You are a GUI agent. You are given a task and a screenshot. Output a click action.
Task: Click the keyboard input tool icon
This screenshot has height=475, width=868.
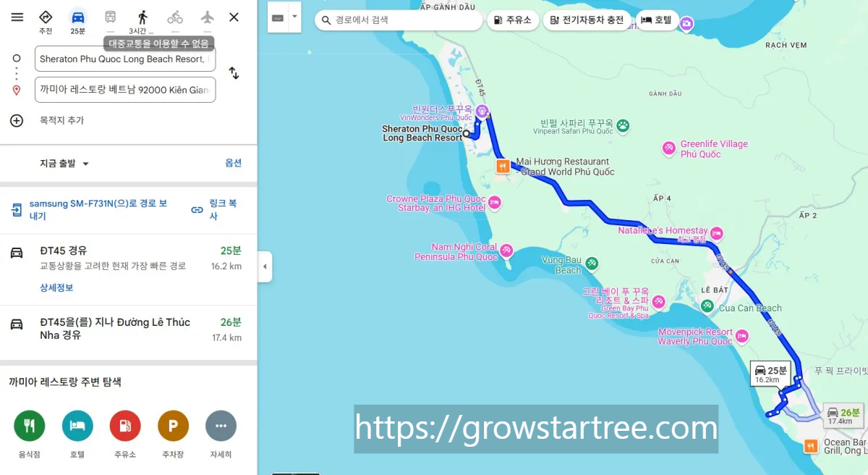point(278,17)
